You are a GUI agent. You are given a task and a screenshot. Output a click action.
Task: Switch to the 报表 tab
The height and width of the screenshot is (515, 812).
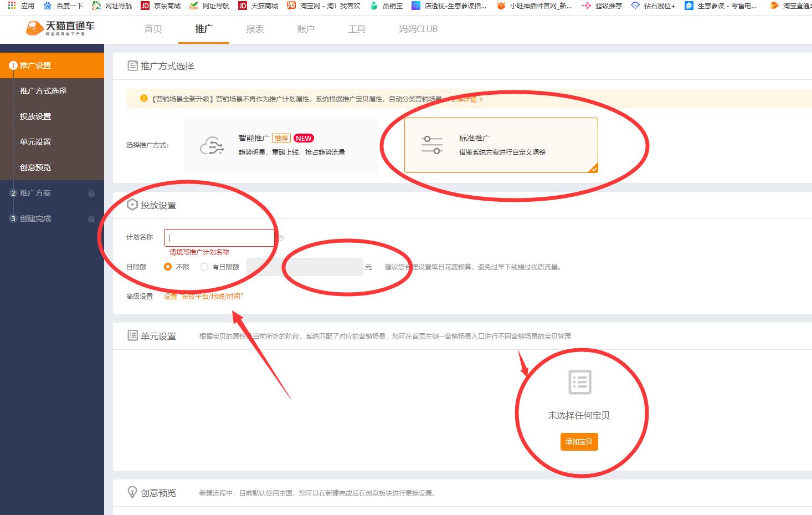pyautogui.click(x=254, y=29)
